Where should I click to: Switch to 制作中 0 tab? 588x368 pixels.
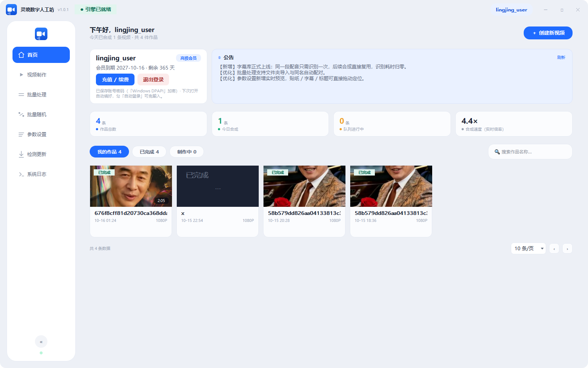click(187, 152)
